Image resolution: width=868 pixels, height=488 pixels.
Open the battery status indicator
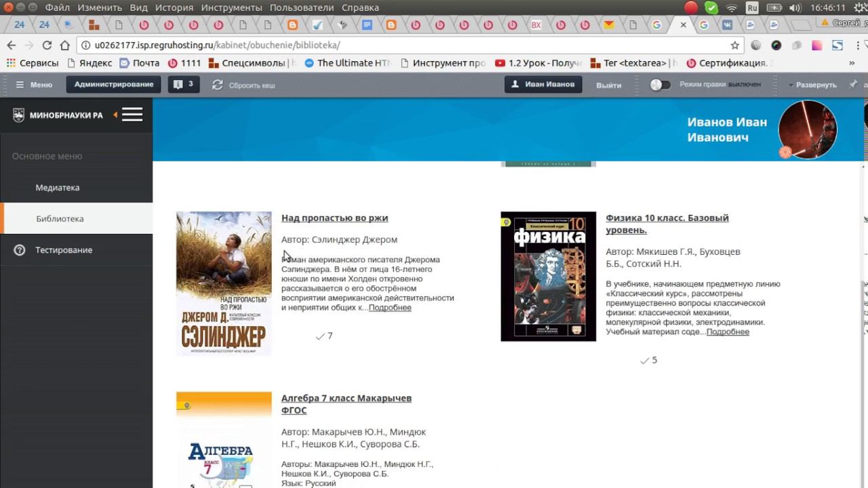tap(774, 7)
